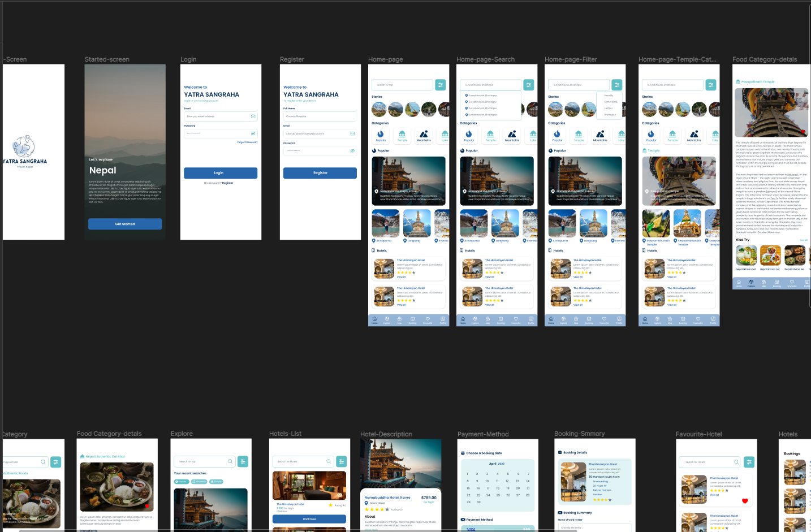Viewport: 811px width, 532px height.
Task: Tap the Booking calendar icon in bottom nav
Action: (x=413, y=319)
